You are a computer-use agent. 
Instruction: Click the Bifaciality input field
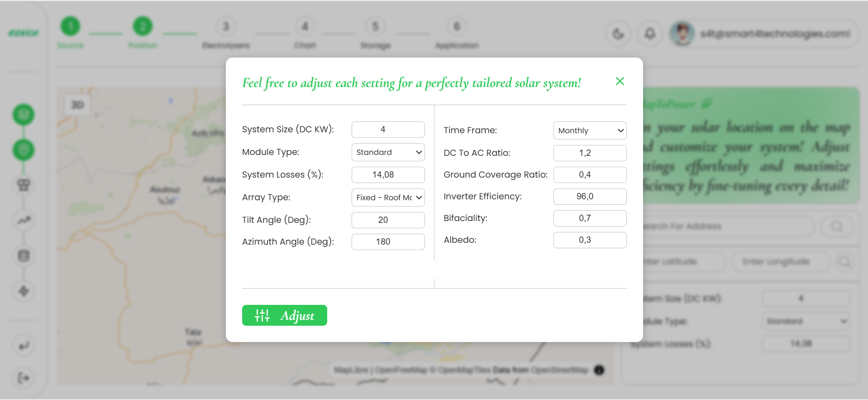pyautogui.click(x=589, y=218)
